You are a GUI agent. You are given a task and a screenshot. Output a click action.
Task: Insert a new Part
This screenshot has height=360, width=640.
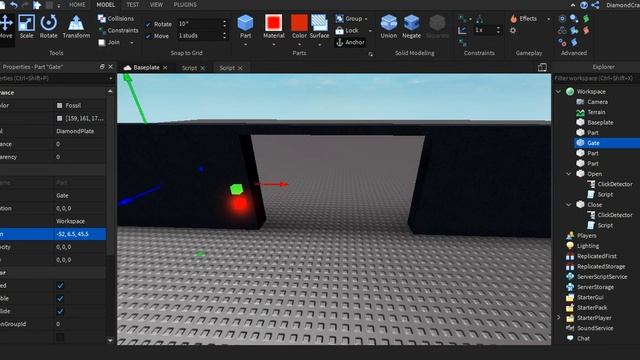tap(245, 27)
